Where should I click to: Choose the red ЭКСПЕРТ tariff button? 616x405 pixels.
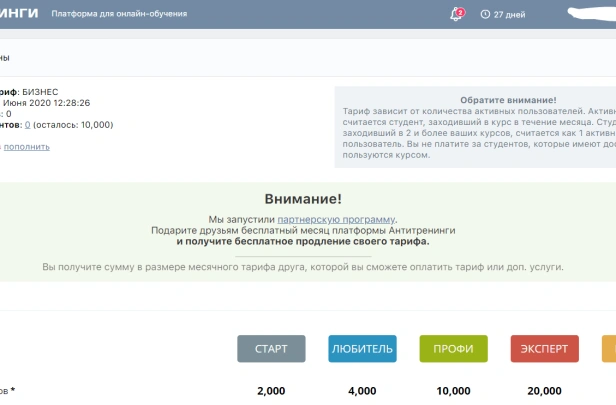544,349
